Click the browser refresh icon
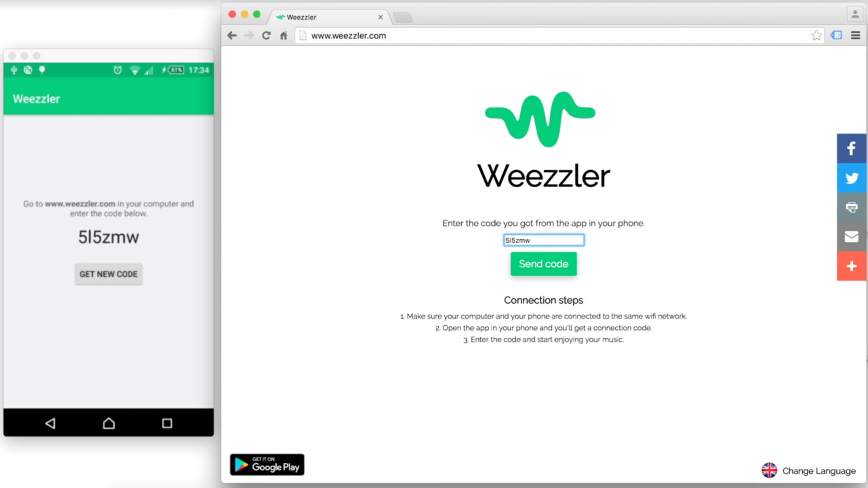The width and height of the screenshot is (868, 488). click(267, 35)
